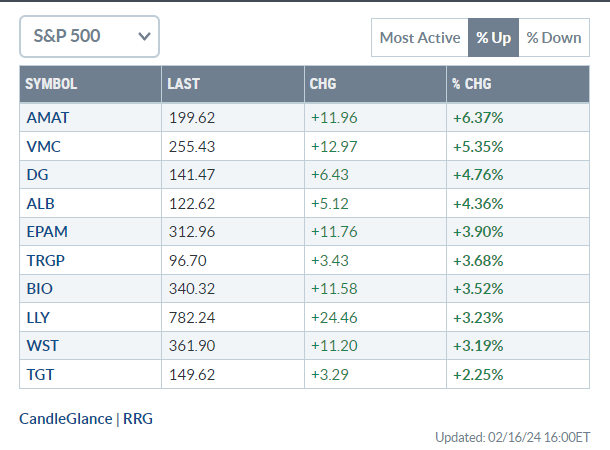Open the AMAT symbol link
The height and width of the screenshot is (450, 610).
(x=48, y=117)
